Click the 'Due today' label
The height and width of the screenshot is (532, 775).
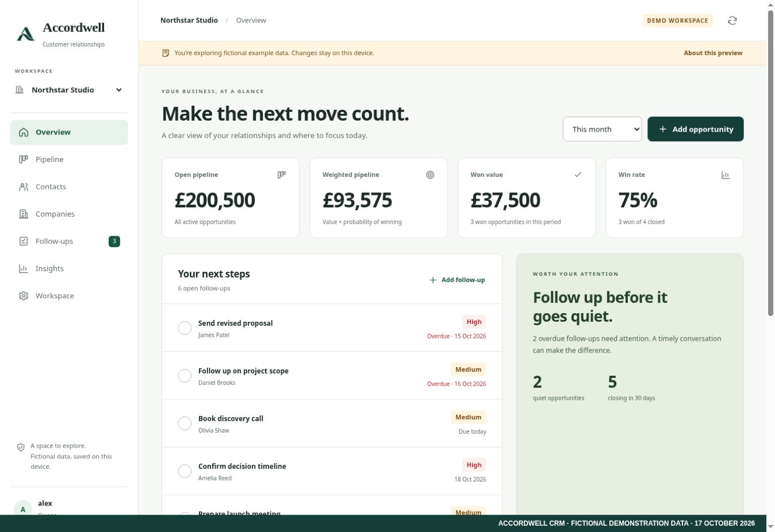coord(473,431)
